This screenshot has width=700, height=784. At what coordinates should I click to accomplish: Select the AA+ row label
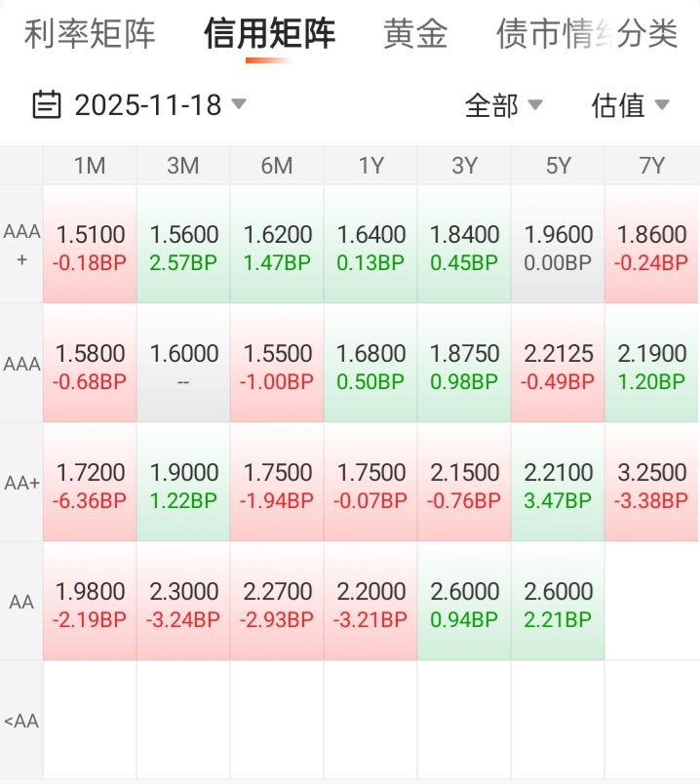(21, 483)
